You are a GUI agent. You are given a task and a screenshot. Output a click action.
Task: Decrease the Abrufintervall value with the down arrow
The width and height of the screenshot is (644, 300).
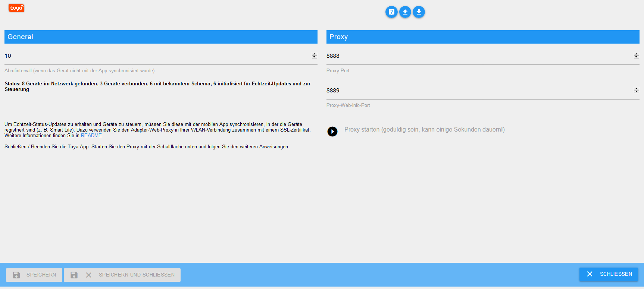coord(315,57)
